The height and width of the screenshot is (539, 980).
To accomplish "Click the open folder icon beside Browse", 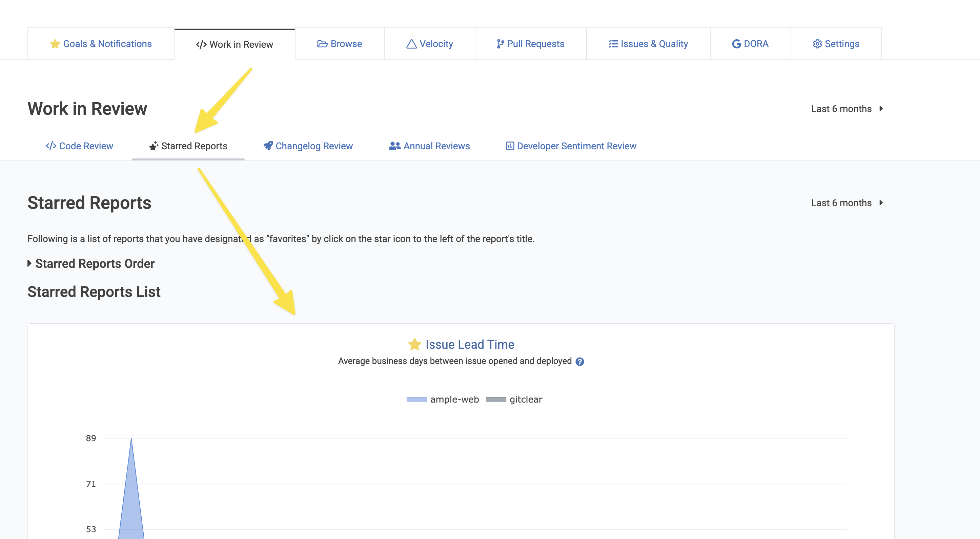I will pos(322,44).
